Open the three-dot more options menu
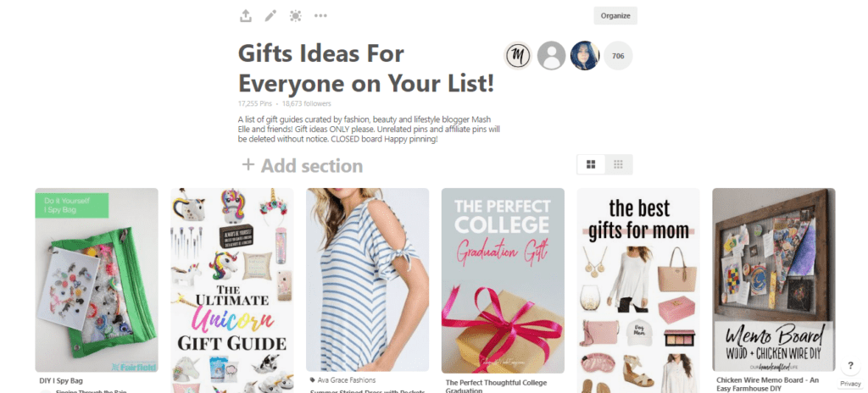Image resolution: width=868 pixels, height=393 pixels. click(x=320, y=16)
